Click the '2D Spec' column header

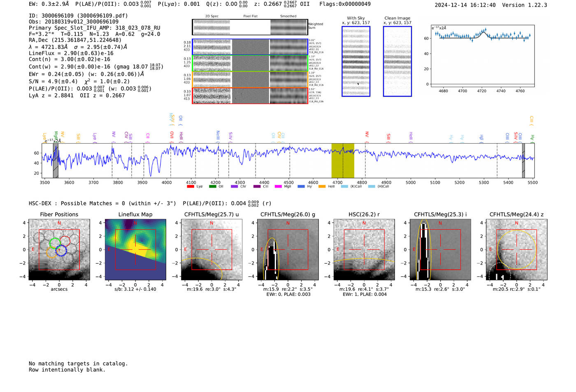pyautogui.click(x=212, y=16)
